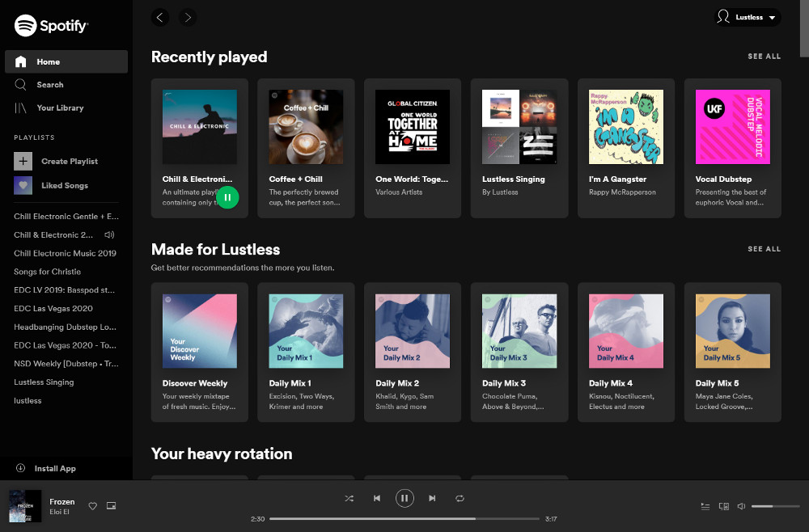Go forward with the right arrow button
Image resolution: width=809 pixels, height=532 pixels.
coord(188,18)
